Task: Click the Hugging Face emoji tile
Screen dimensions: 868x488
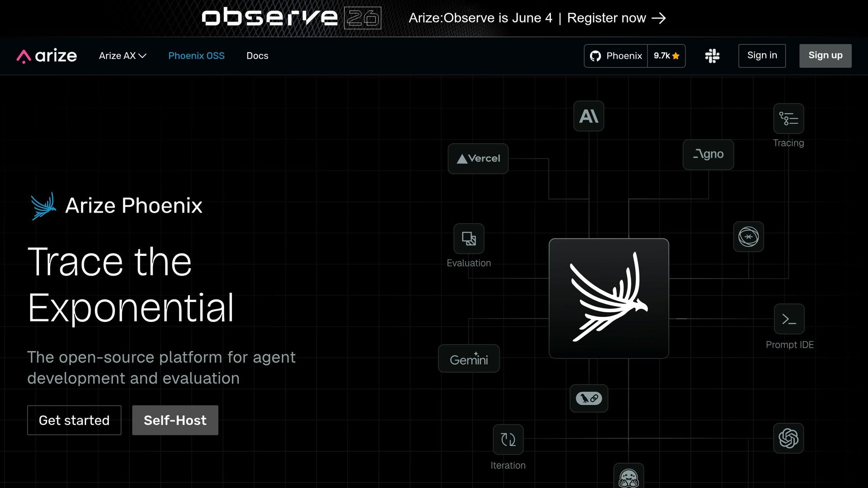Action: click(629, 477)
